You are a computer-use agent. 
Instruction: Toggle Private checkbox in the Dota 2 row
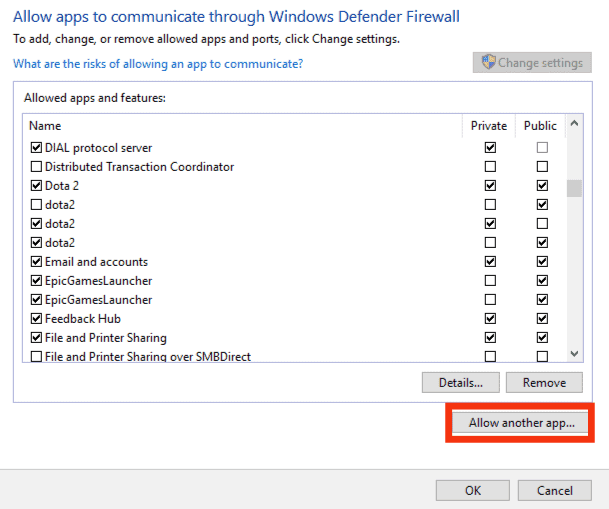tap(490, 186)
